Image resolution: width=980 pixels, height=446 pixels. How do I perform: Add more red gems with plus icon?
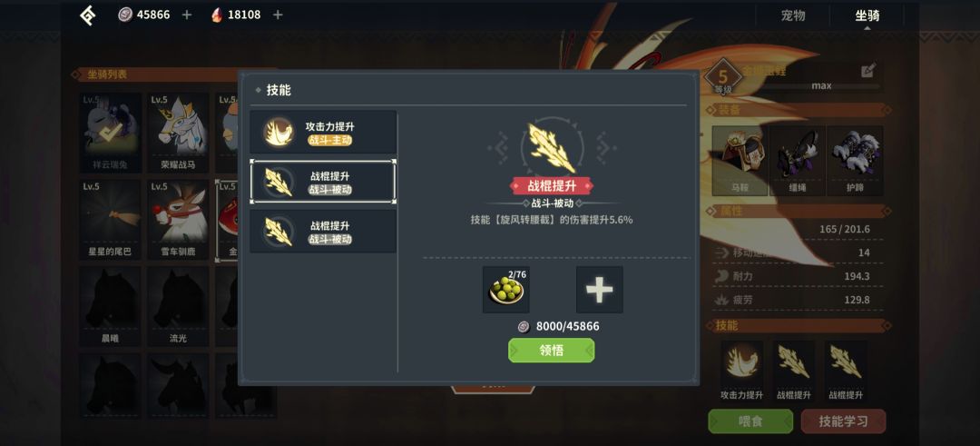click(278, 15)
